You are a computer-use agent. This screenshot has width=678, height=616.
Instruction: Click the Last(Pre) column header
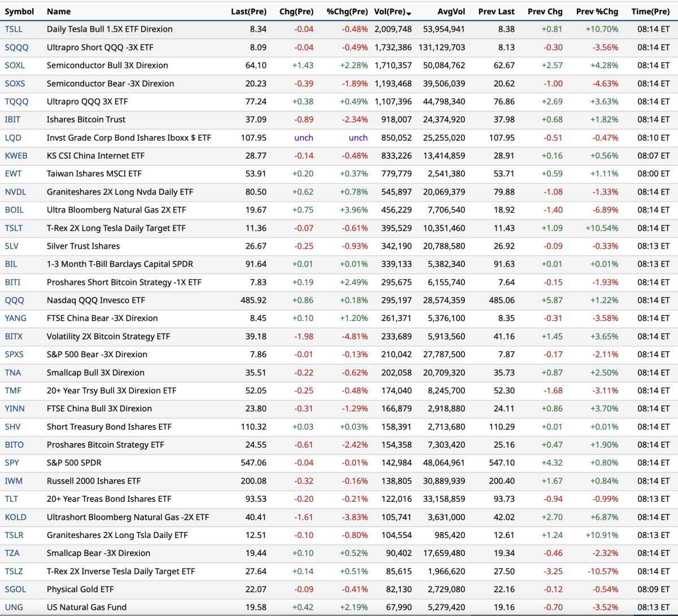click(x=249, y=11)
